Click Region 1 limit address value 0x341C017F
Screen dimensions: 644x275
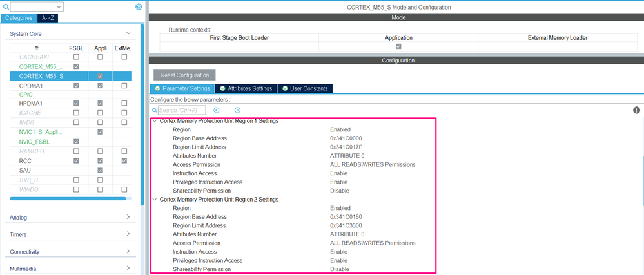point(346,147)
